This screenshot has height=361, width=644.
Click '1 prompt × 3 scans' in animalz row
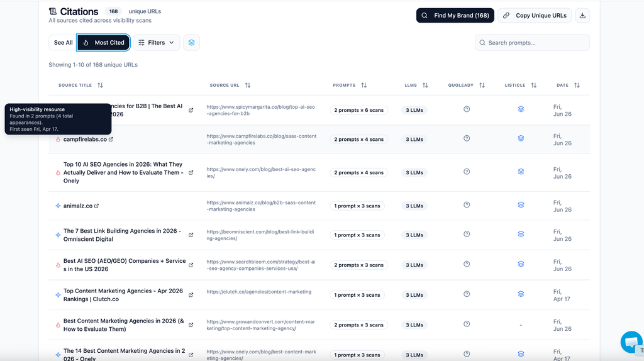pos(357,206)
